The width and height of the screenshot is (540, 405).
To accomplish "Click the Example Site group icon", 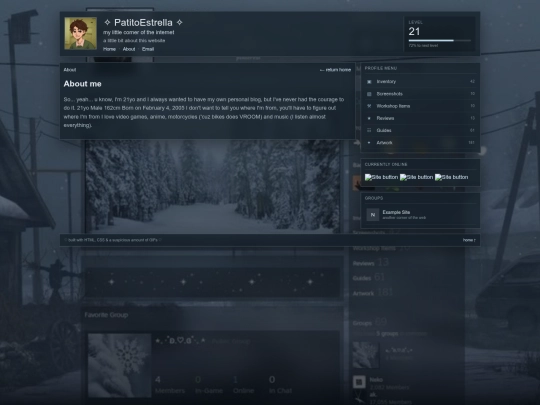I will pyautogui.click(x=373, y=215).
